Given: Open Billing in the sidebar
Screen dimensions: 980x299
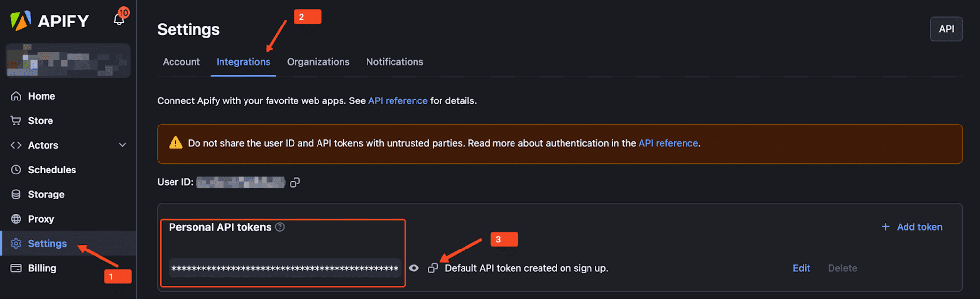Looking at the screenshot, I should click(42, 268).
